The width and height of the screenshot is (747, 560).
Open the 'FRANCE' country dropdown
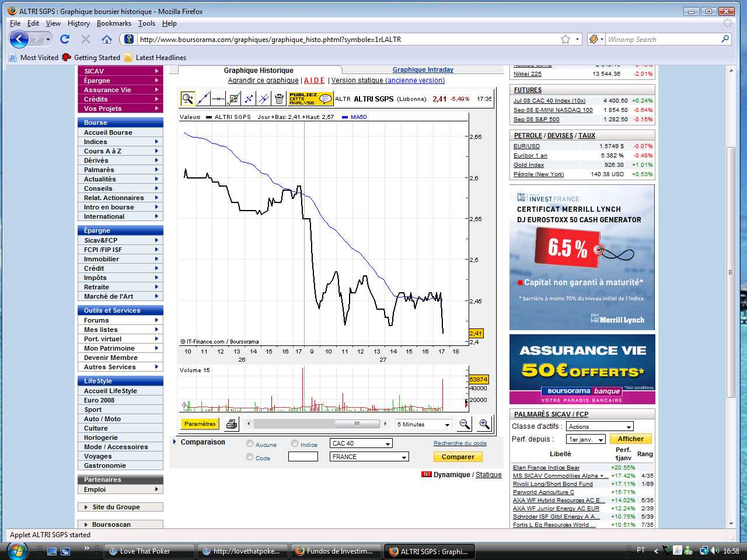tap(369, 457)
